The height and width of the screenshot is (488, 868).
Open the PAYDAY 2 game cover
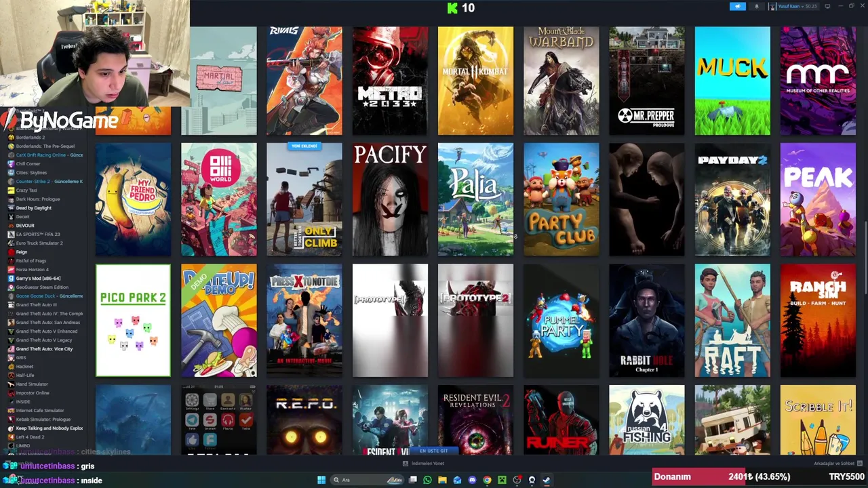click(732, 199)
